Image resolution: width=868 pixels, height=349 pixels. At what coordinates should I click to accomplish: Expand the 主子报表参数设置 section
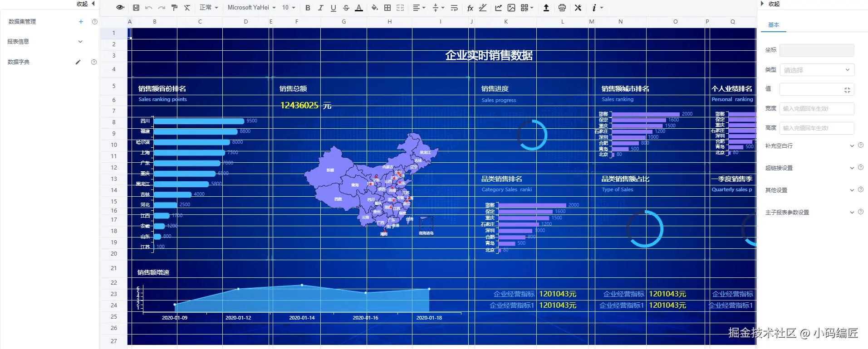852,212
